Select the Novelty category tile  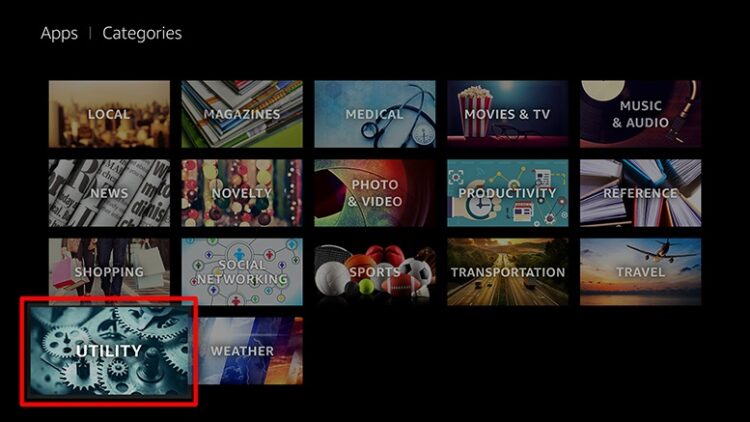242,193
